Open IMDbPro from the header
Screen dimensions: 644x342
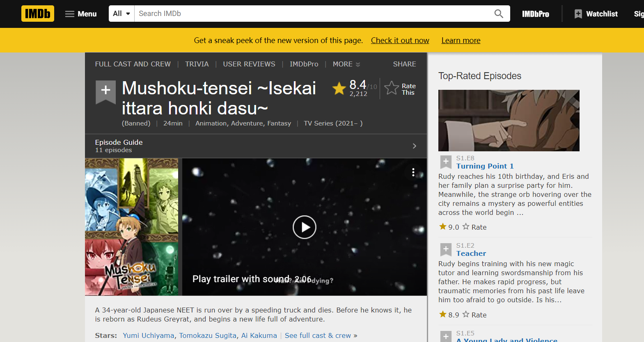pos(535,14)
